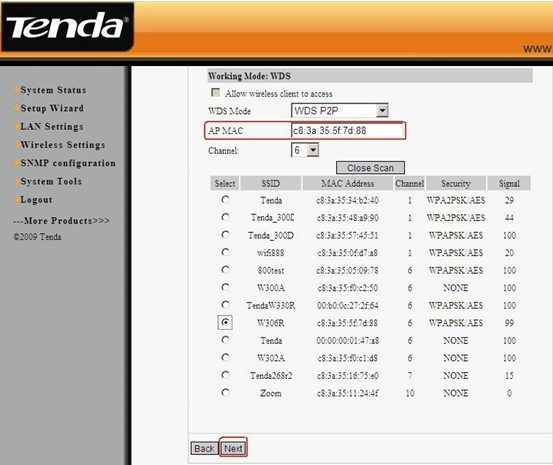Viewport: 553px width, 465px height.
Task: Choose the wifi888 network radio button
Action: pyautogui.click(x=225, y=252)
